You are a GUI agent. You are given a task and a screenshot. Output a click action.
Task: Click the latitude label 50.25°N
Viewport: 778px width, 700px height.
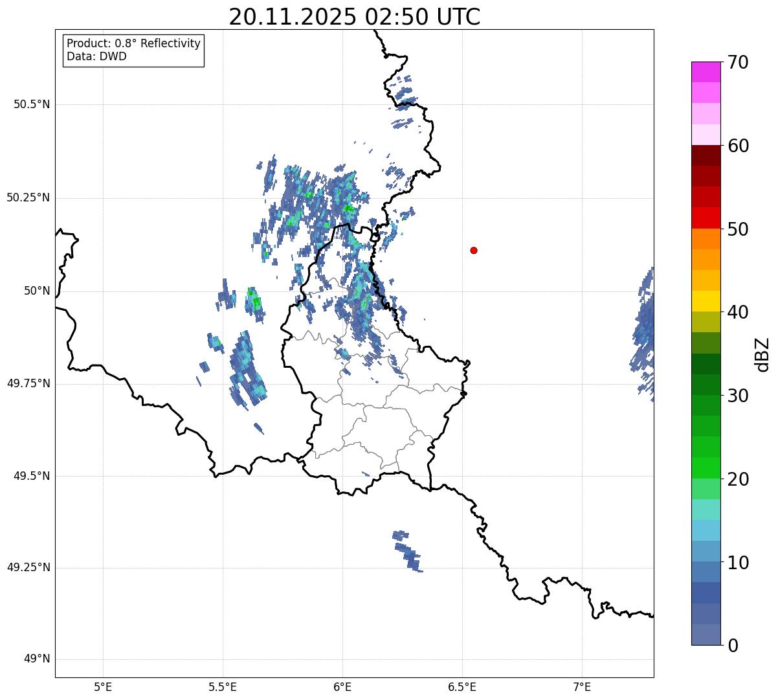[x=28, y=198]
